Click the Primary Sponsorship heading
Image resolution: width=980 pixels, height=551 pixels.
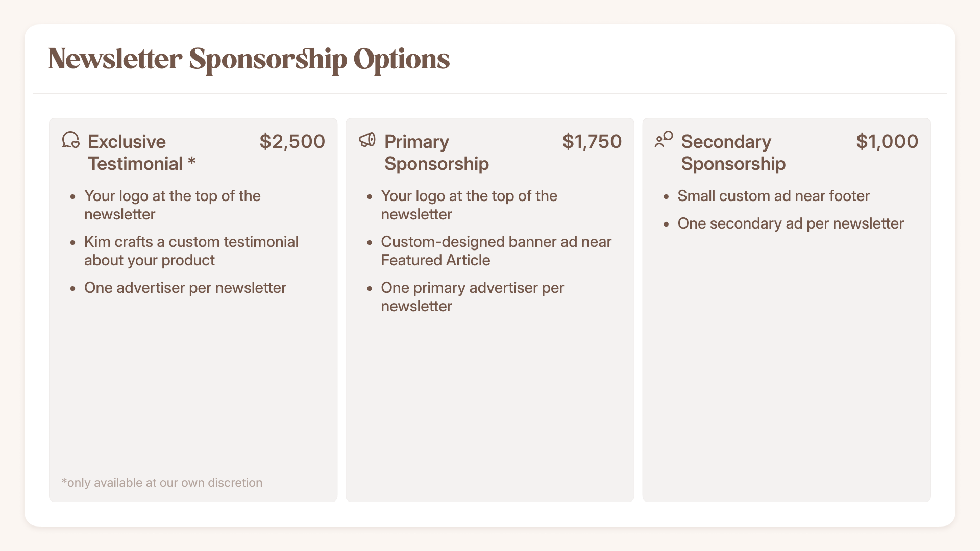436,153
